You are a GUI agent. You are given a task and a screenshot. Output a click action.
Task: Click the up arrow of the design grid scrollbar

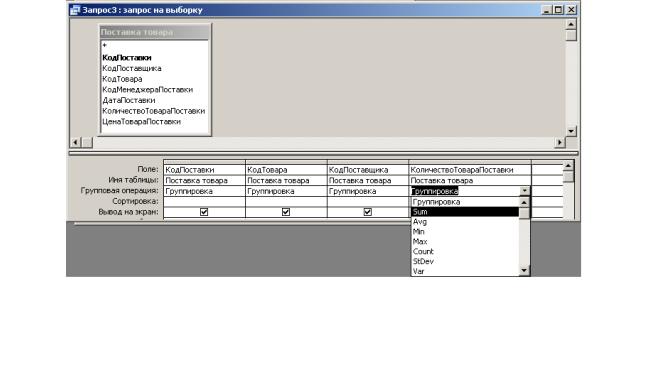(568, 166)
